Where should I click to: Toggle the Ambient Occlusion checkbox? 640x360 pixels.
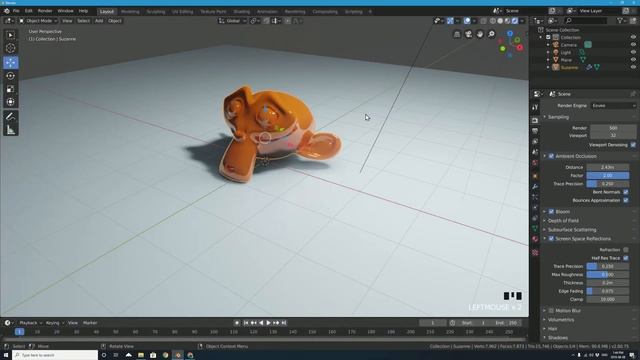tap(551, 156)
